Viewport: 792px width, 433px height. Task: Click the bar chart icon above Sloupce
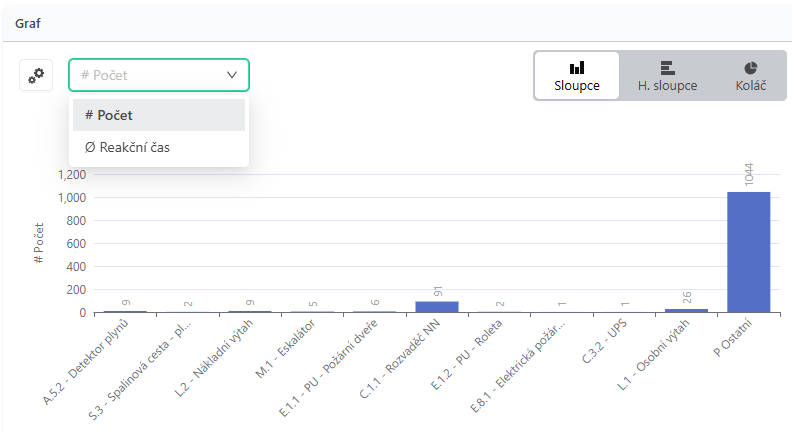click(x=577, y=68)
